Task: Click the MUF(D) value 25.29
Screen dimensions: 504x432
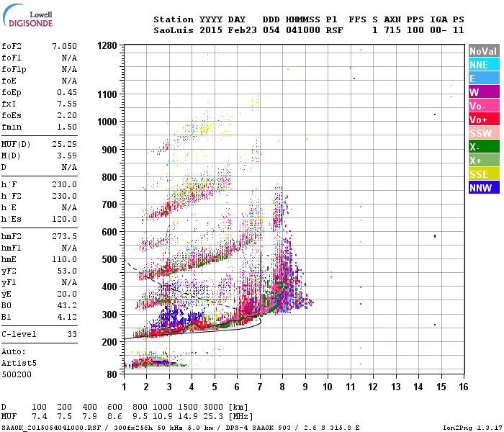Action: [64, 144]
